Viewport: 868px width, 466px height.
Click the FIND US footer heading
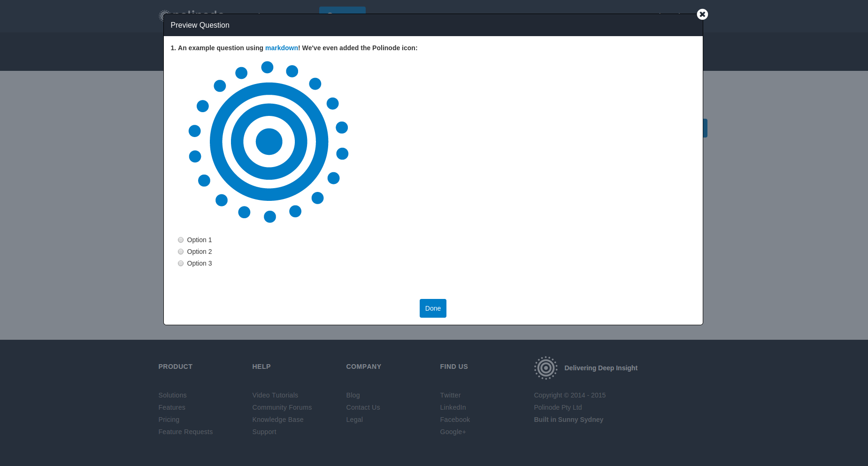(x=454, y=367)
